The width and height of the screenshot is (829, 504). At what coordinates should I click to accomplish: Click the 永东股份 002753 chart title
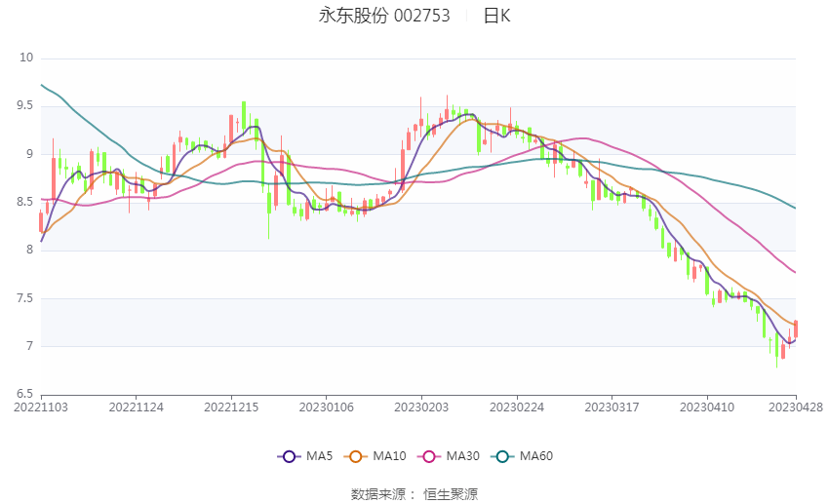[383, 16]
